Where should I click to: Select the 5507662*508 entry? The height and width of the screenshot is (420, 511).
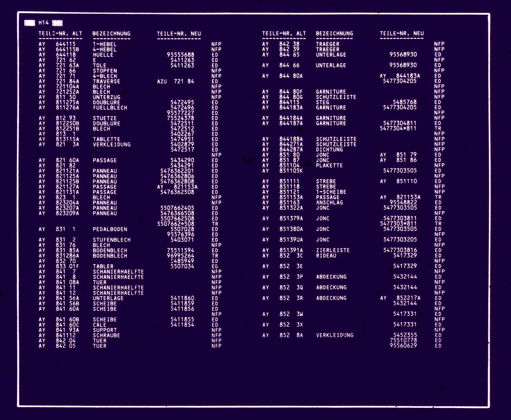176,224
